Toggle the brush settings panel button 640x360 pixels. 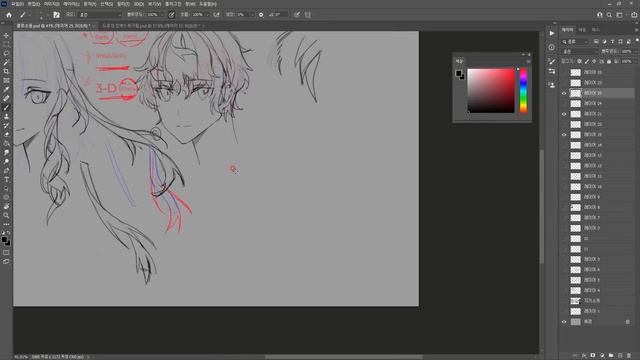click(x=56, y=15)
